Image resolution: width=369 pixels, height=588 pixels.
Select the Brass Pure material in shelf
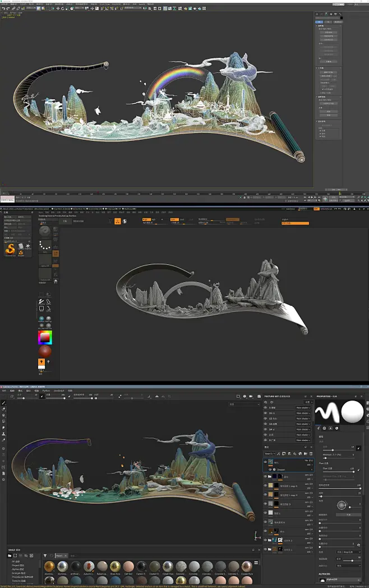tap(115, 566)
